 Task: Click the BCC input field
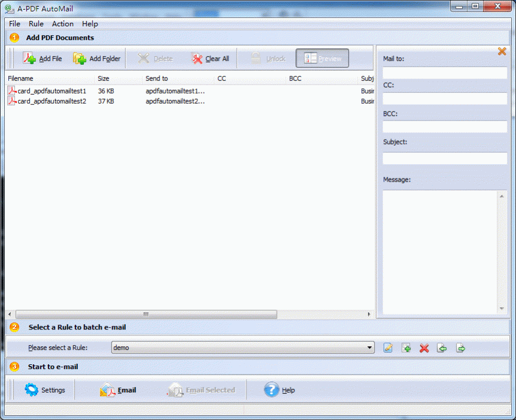(445, 126)
